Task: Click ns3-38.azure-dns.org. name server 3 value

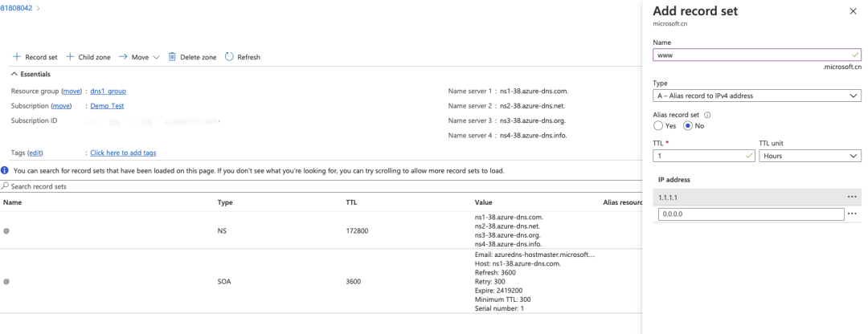Action: [533, 120]
